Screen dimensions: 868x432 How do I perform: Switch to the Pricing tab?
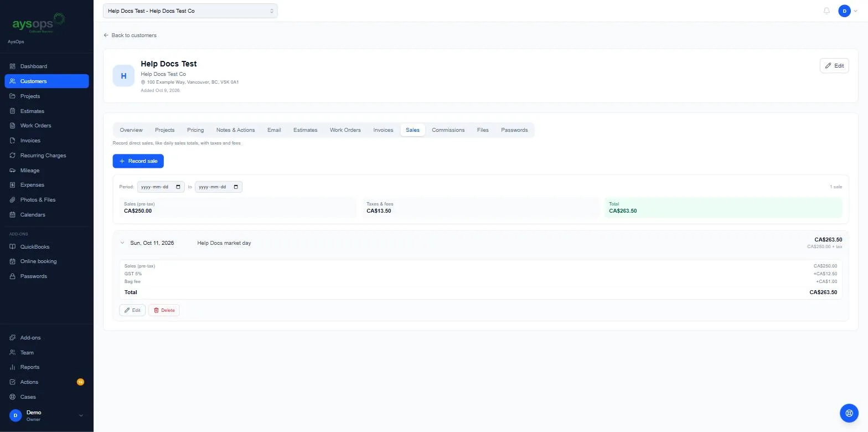pos(195,130)
